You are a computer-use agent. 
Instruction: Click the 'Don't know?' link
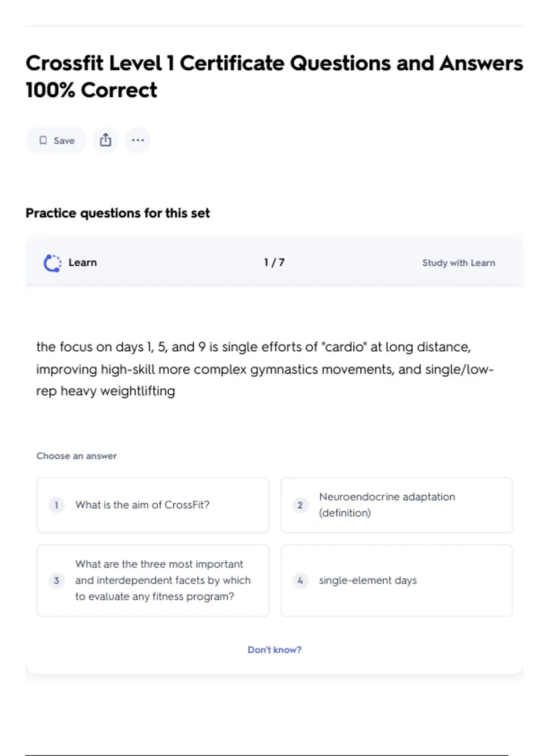click(274, 650)
